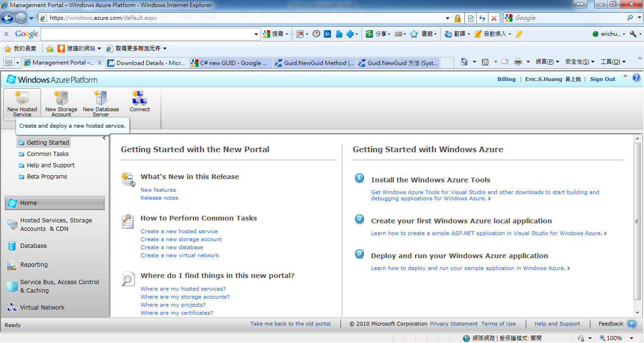Click 'Where are my certificates?' link
Viewport: 644px width, 343px height.
point(177,313)
